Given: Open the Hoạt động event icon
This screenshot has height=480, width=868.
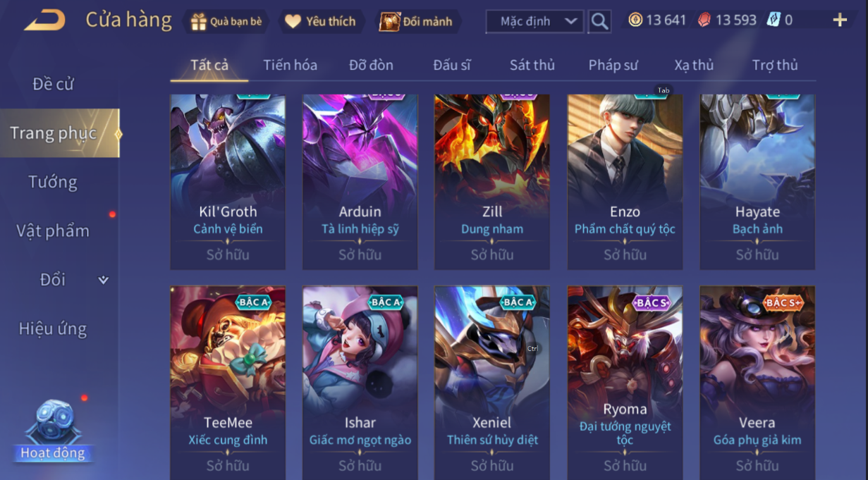Looking at the screenshot, I should (53, 430).
